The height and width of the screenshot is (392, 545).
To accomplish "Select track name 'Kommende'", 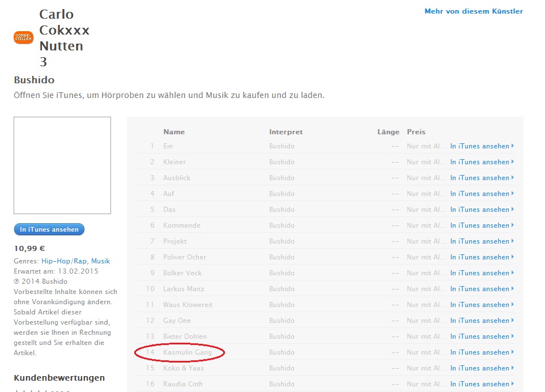I will [x=182, y=225].
